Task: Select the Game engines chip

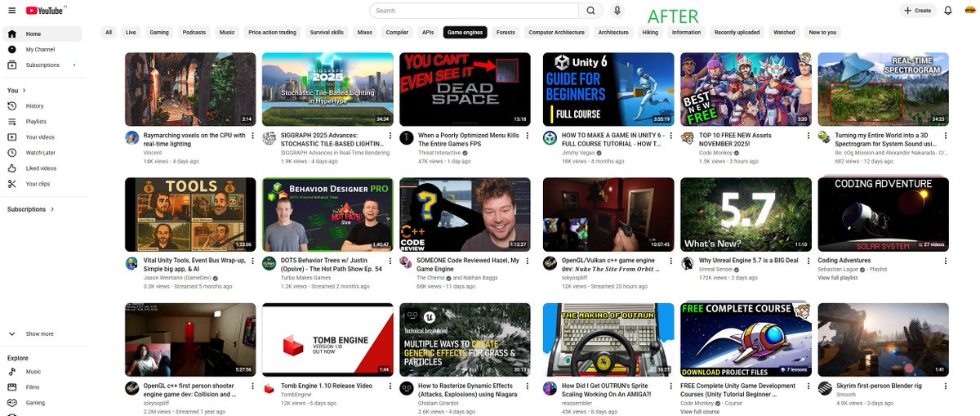Action: (x=465, y=33)
